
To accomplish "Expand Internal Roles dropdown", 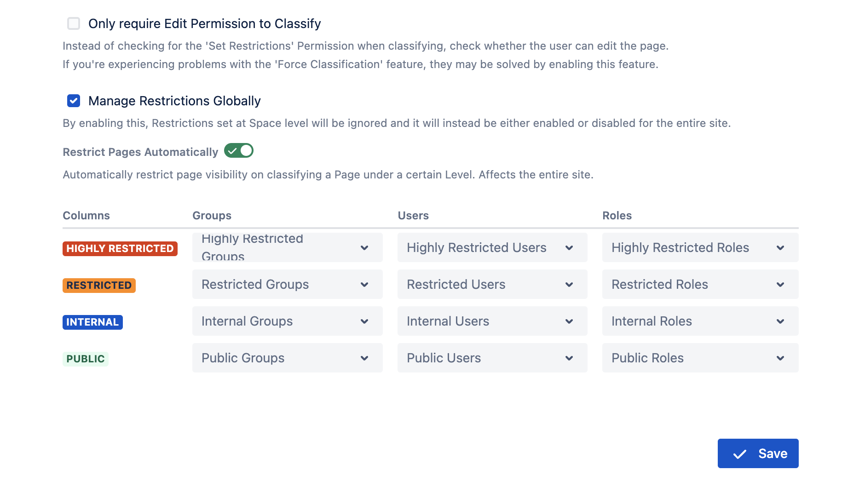I will click(700, 321).
